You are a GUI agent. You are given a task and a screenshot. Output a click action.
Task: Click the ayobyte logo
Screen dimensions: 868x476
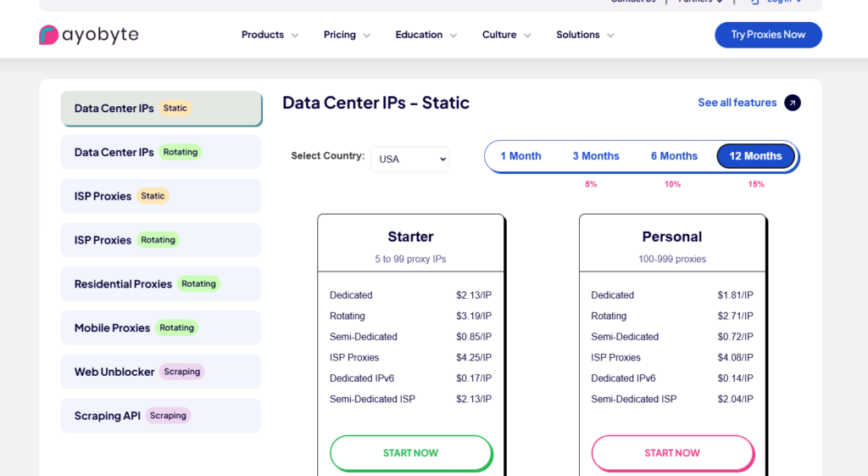coord(88,34)
